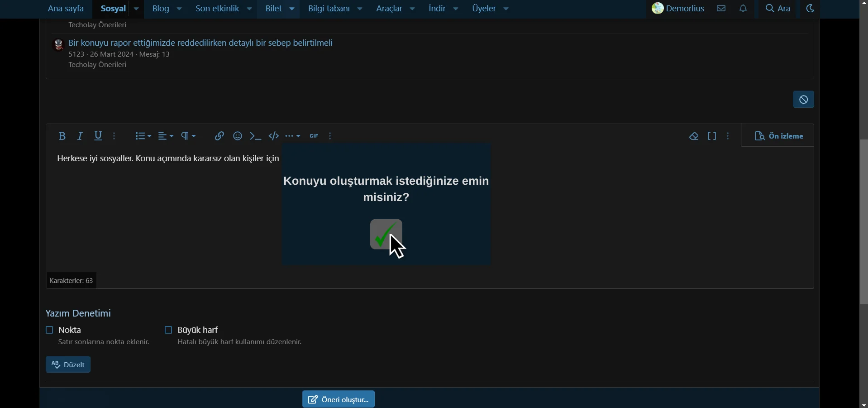This screenshot has width=868, height=408.
Task: Expand the Üyeler dropdown arrow
Action: [507, 9]
